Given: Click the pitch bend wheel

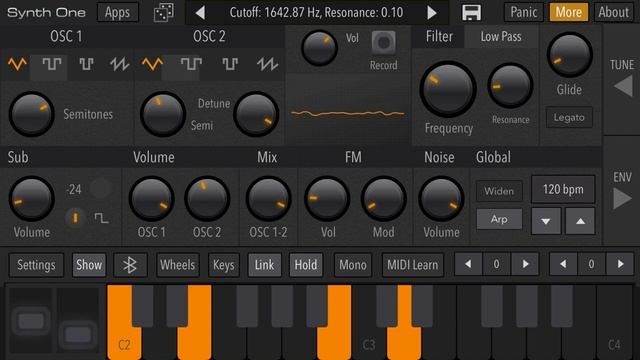Looking at the screenshot, I should tap(31, 321).
